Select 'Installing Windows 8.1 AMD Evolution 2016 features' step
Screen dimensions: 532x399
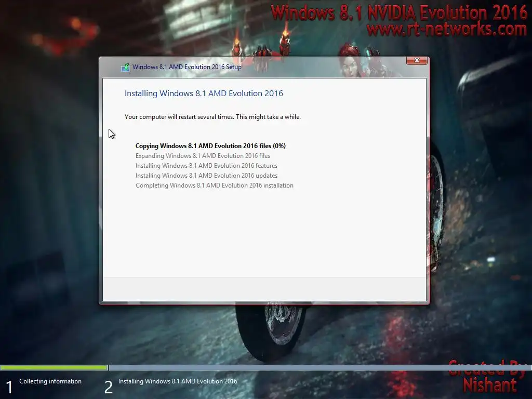(206, 166)
